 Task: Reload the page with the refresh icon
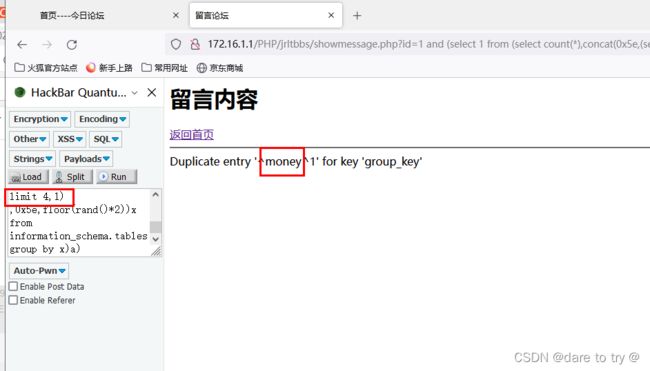click(72, 44)
